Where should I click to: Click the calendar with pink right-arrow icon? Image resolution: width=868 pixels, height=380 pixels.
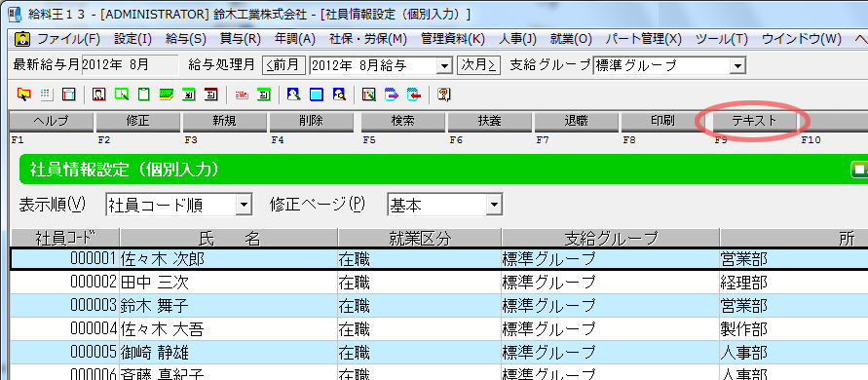click(x=392, y=95)
